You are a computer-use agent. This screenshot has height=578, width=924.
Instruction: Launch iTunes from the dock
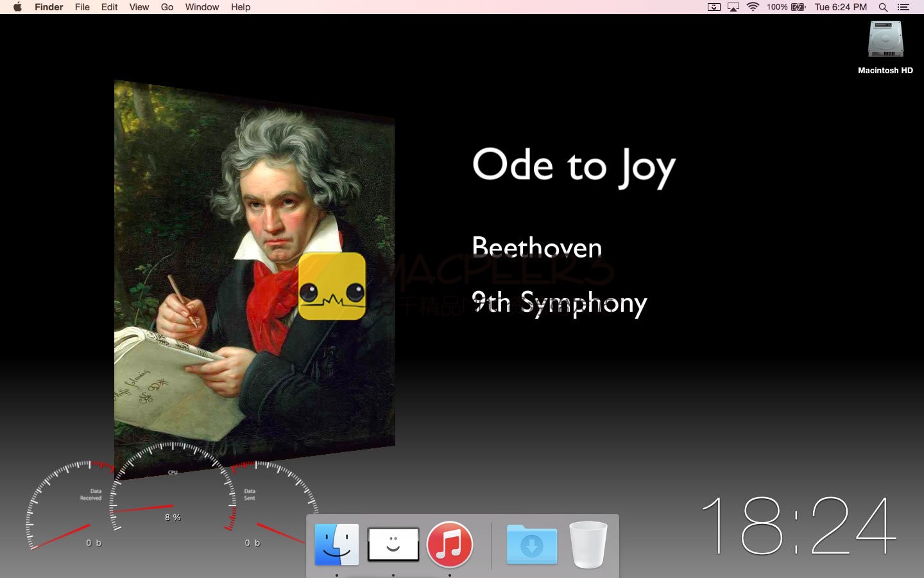point(450,545)
